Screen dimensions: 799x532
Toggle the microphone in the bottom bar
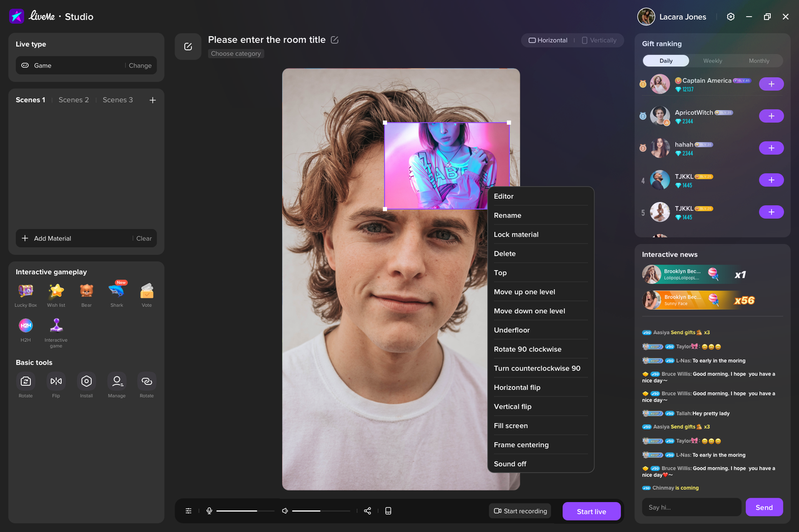(209, 510)
